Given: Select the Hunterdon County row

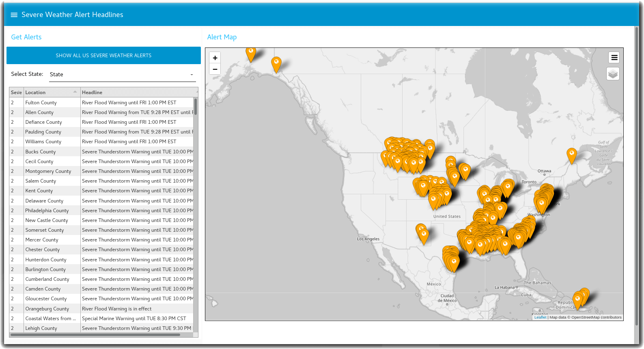Looking at the screenshot, I should [x=101, y=260].
